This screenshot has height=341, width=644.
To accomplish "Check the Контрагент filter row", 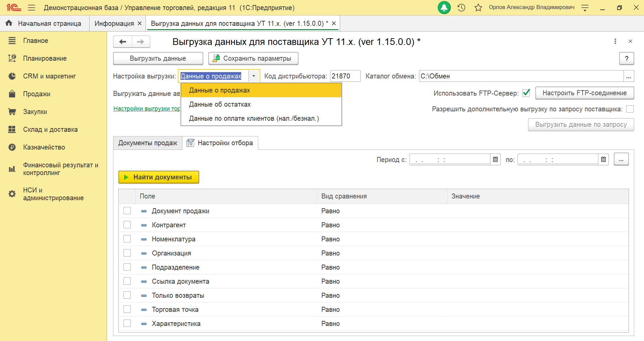I will [x=127, y=225].
